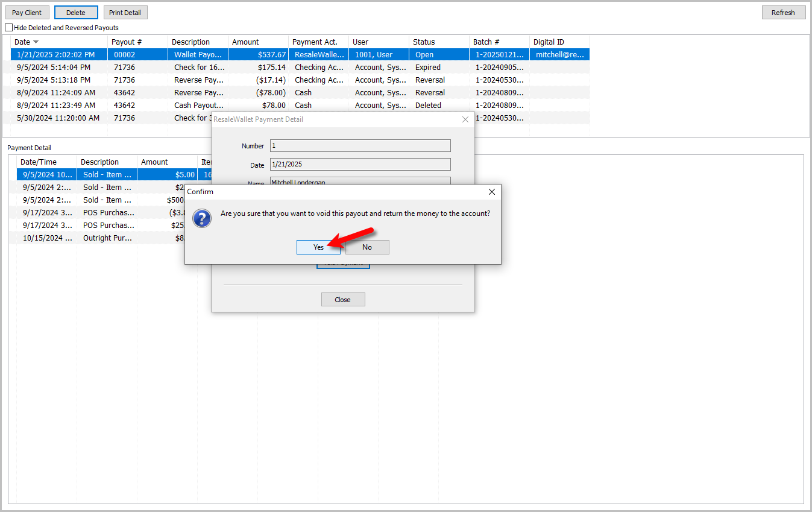
Task: Close the Confirm dialog with X
Action: 491,192
